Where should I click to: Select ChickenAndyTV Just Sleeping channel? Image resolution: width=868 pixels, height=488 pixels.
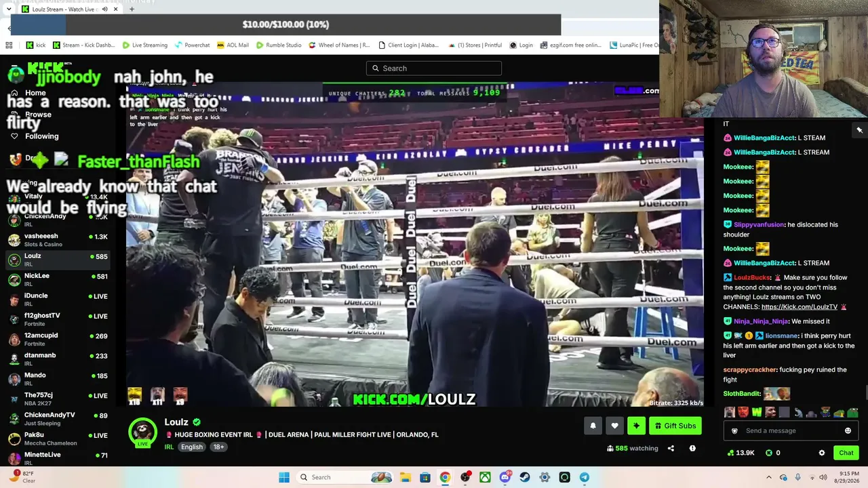point(58,418)
